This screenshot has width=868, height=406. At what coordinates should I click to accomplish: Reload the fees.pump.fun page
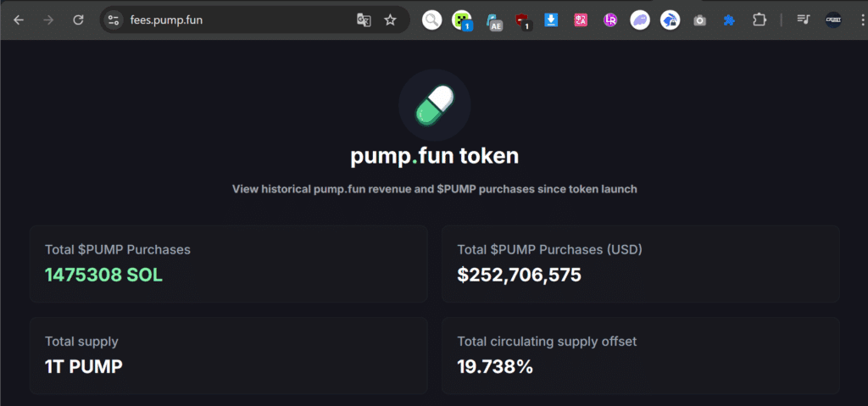click(x=79, y=20)
